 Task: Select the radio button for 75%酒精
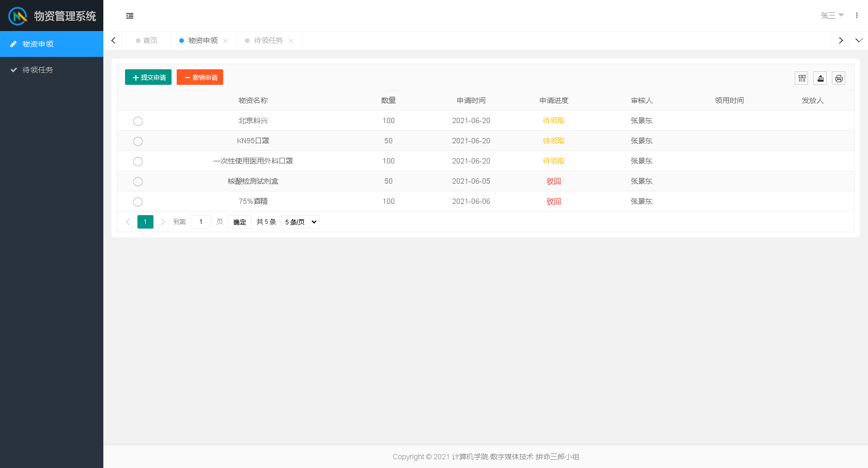tap(138, 202)
